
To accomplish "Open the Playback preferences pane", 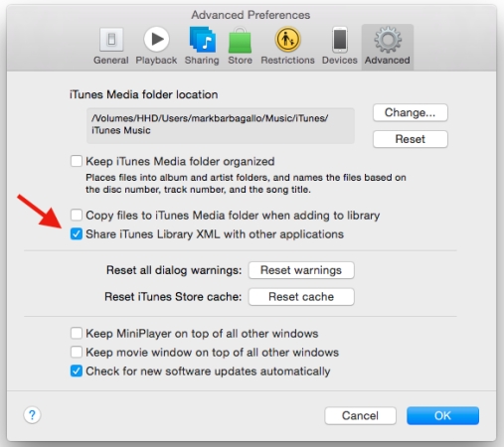I will point(156,47).
